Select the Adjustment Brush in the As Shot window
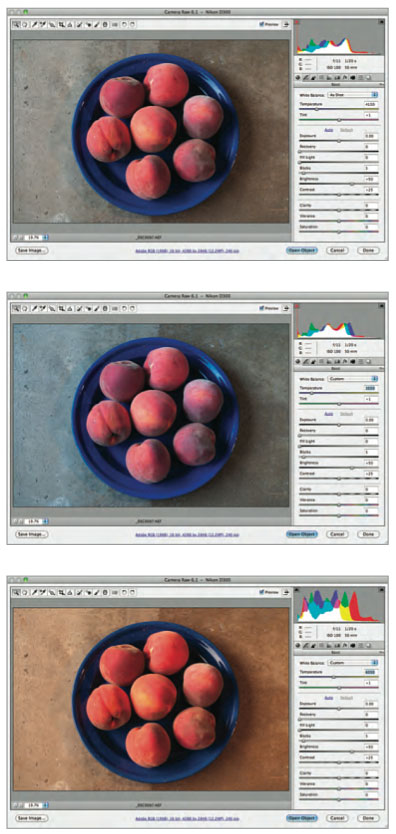 97,24
